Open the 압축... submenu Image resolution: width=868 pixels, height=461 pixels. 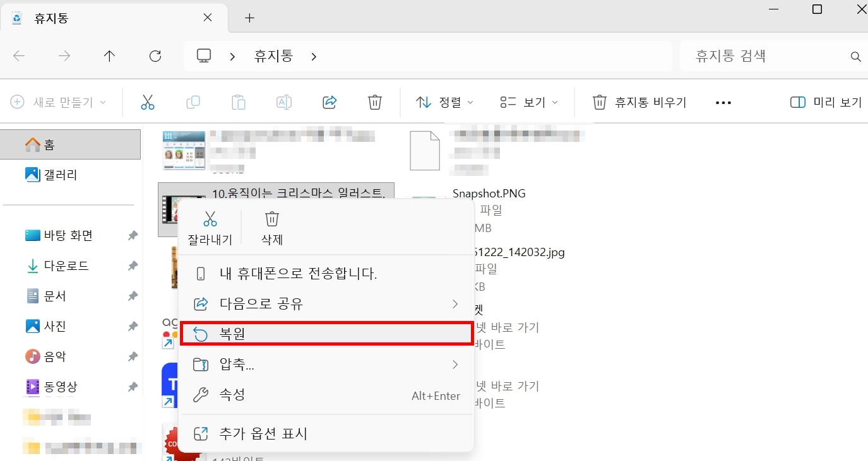pos(326,365)
